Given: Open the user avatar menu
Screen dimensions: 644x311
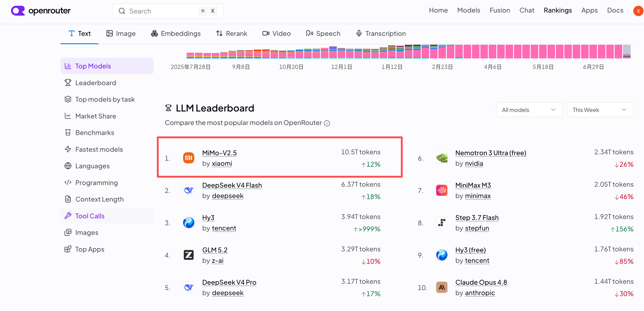Looking at the screenshot, I should [x=638, y=11].
